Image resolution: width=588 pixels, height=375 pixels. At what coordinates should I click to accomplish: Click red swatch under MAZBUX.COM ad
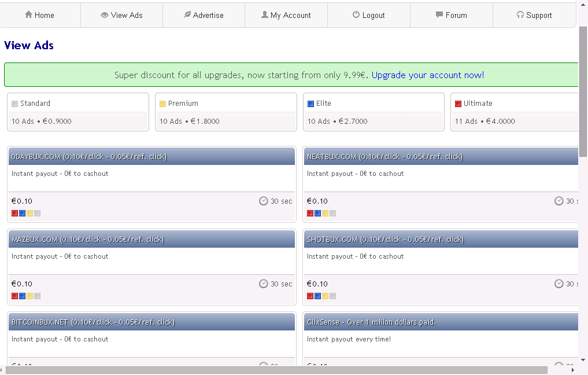pos(14,296)
